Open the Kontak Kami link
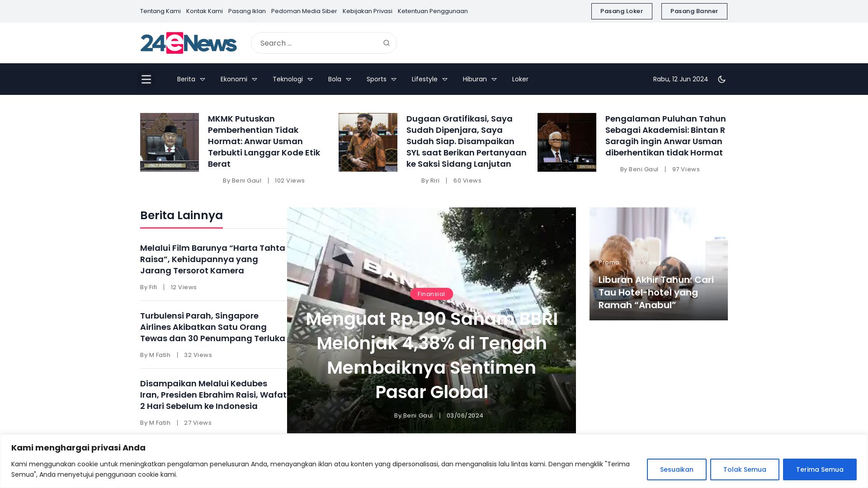The image size is (868, 488). [x=204, y=11]
